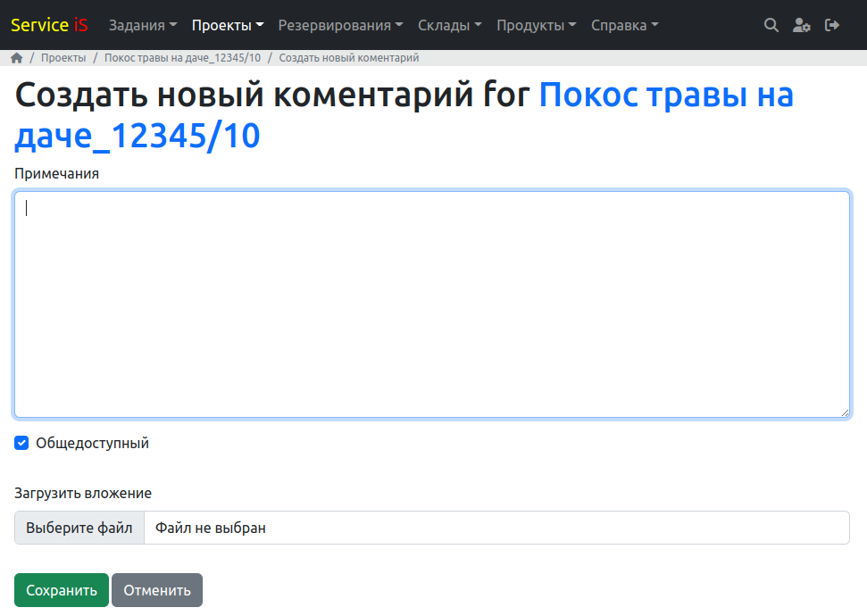Click the search magnifier icon in navbar
This screenshot has height=616, width=867.
point(771,25)
